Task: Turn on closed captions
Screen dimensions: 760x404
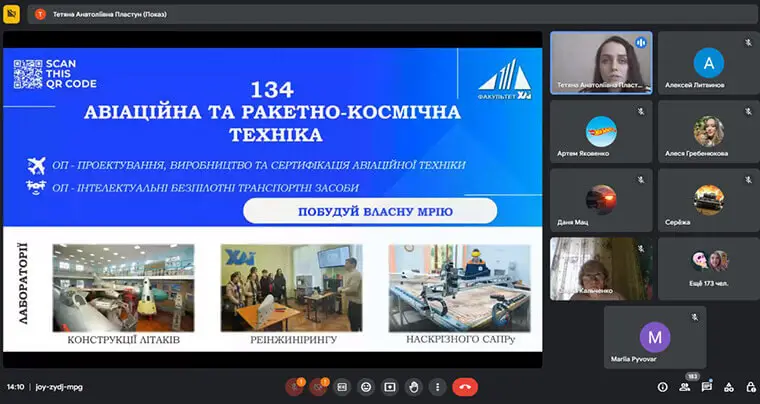Action: 342,386
